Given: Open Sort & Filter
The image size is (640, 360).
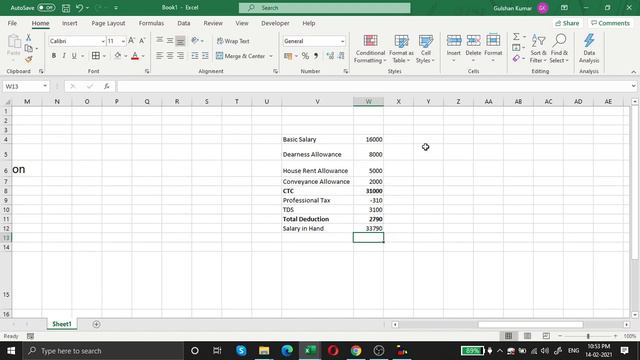Looking at the screenshot, I should pos(538,49).
